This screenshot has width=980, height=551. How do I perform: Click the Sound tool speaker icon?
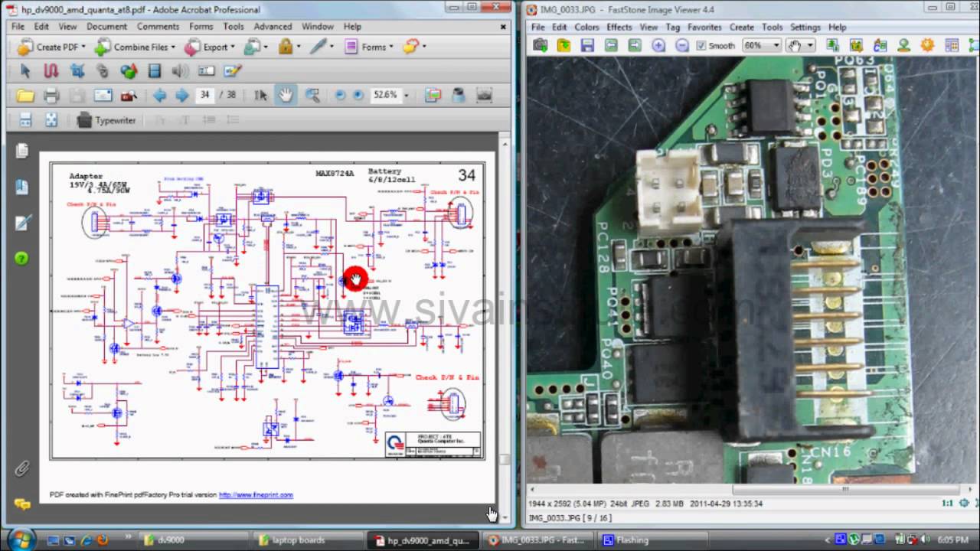181,71
